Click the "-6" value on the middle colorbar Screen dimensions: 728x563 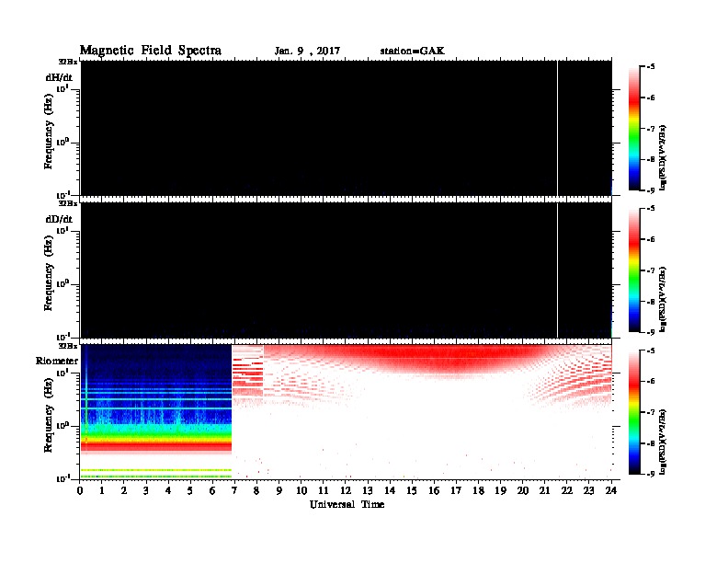[x=650, y=240]
